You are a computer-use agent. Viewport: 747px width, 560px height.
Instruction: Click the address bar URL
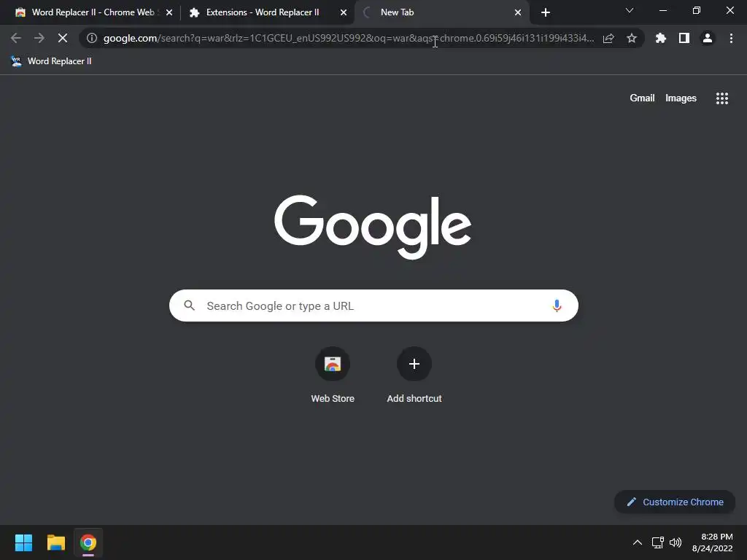tap(349, 38)
